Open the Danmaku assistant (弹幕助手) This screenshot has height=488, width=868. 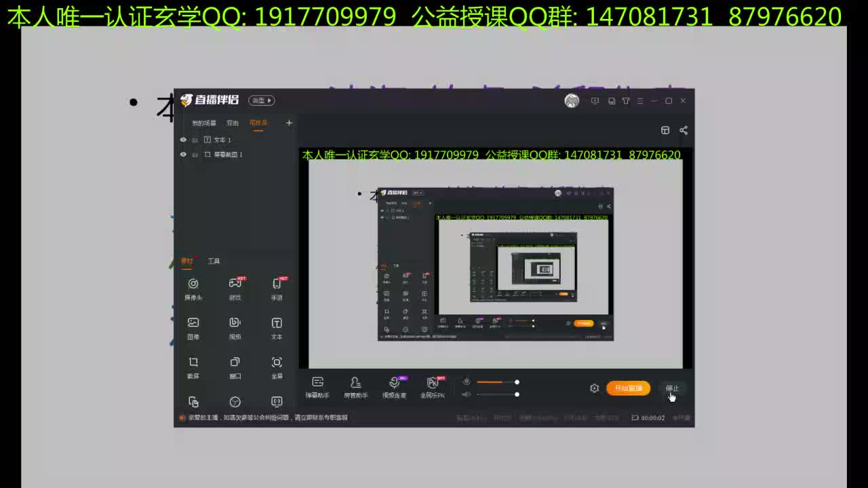pyautogui.click(x=317, y=387)
